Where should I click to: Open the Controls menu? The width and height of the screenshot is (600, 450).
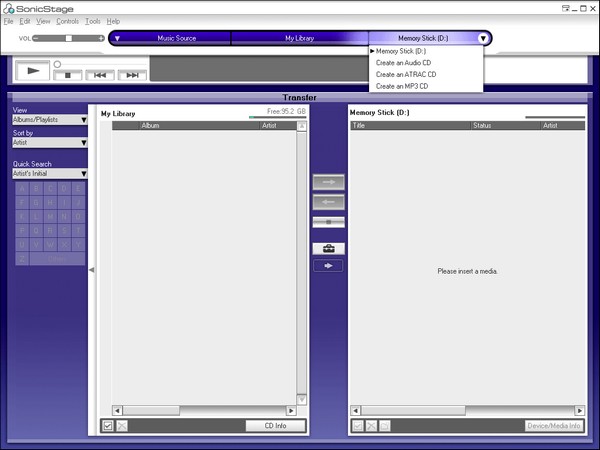pos(67,21)
